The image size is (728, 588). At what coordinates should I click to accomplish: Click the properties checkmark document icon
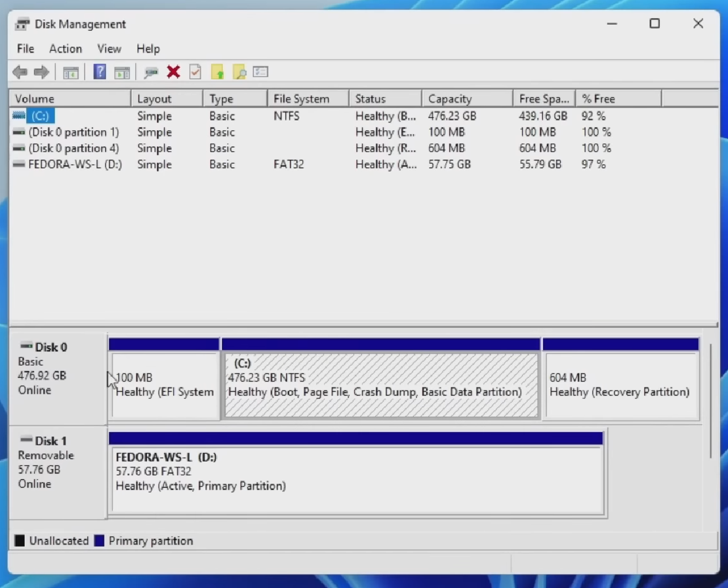[x=195, y=72]
